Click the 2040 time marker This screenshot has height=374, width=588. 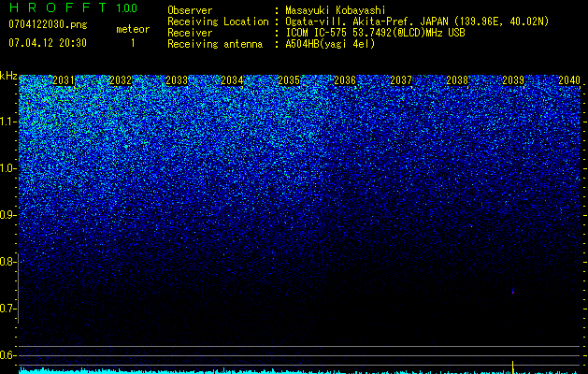tap(569, 80)
